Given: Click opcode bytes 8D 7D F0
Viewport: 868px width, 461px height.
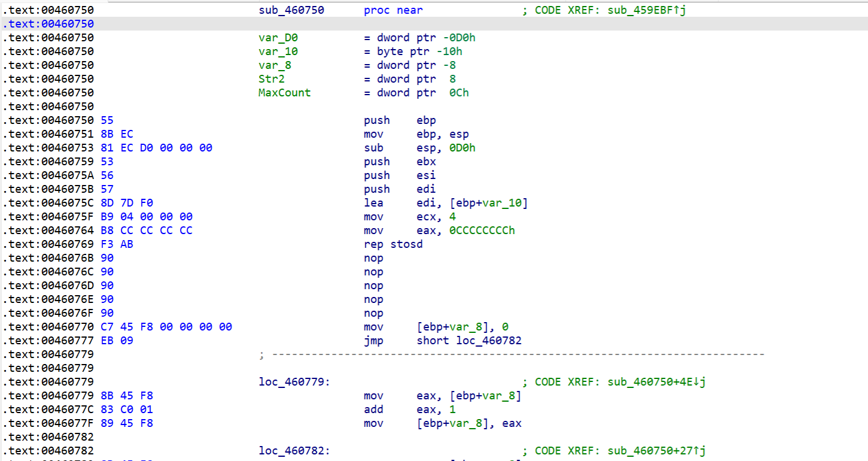Looking at the screenshot, I should pos(127,203).
